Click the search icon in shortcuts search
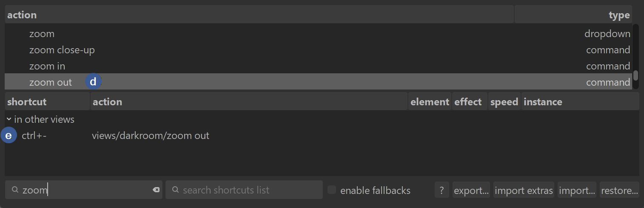 pyautogui.click(x=175, y=190)
